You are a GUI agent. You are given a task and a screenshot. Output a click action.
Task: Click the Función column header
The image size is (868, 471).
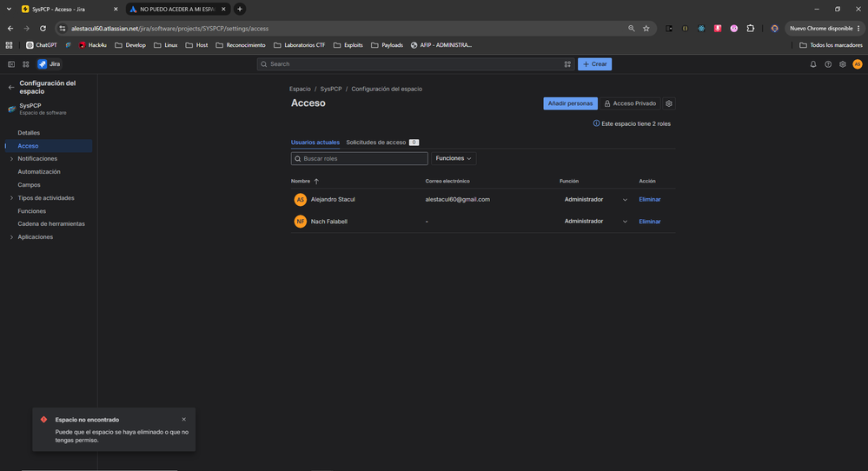pos(568,181)
